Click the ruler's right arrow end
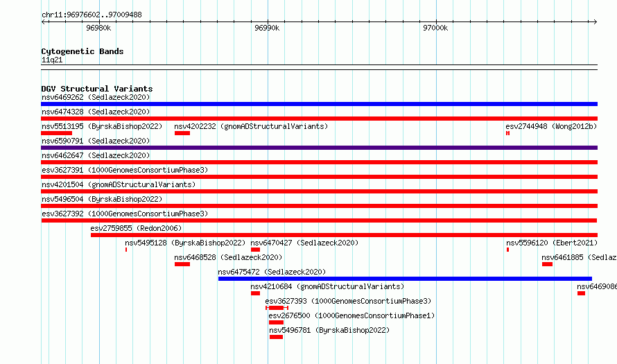 (596, 21)
